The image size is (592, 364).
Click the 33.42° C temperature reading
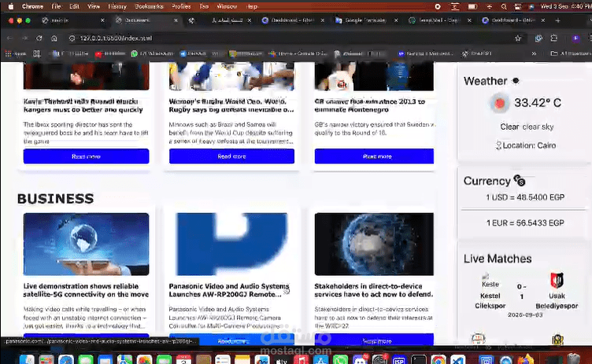point(538,103)
